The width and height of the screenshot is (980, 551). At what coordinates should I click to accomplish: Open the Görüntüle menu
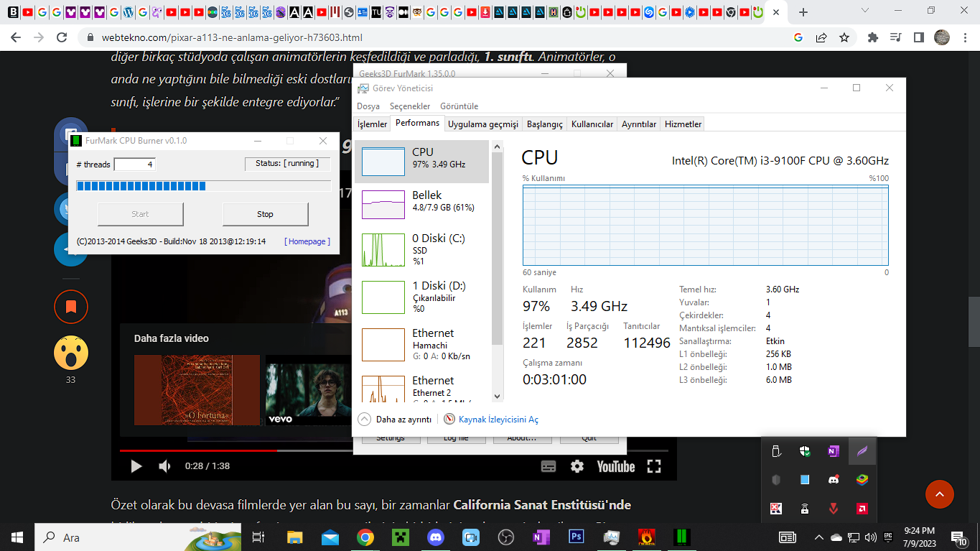[x=459, y=106]
